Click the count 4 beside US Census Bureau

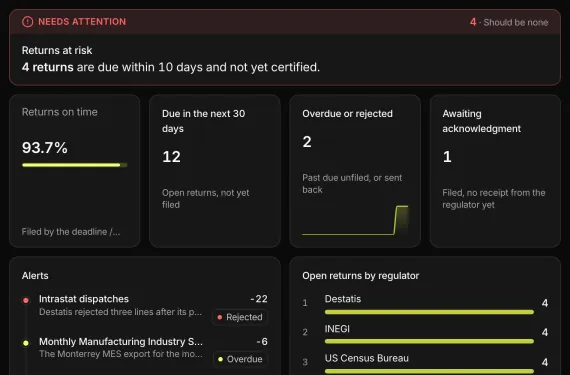coord(545,362)
